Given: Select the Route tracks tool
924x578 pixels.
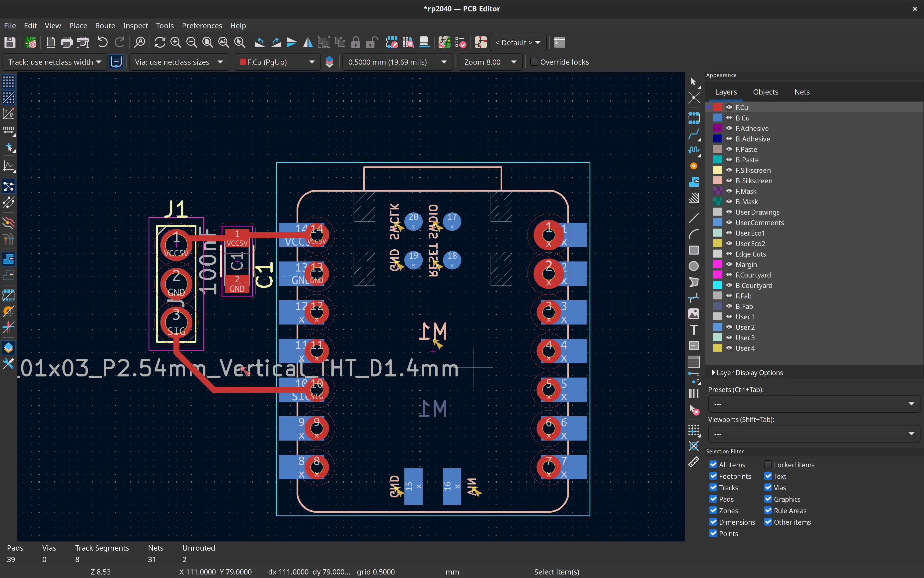Looking at the screenshot, I should 693,134.
